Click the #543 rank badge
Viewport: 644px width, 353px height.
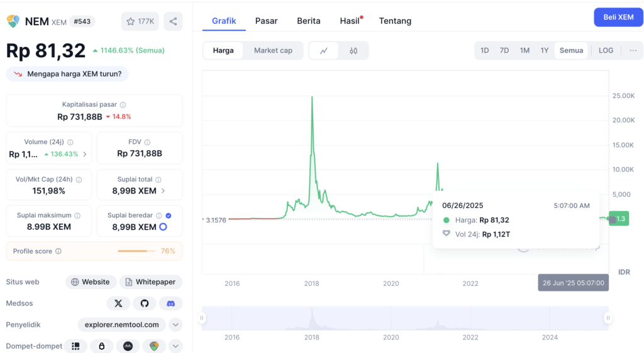82,21
